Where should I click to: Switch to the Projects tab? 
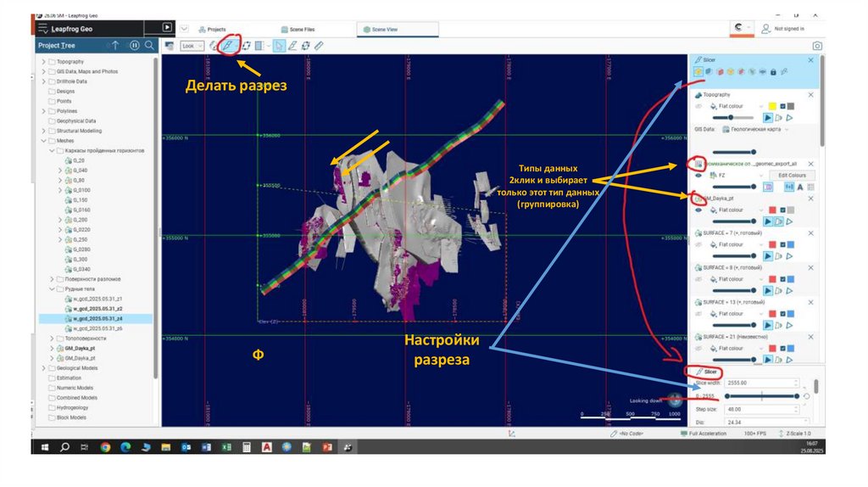(213, 30)
